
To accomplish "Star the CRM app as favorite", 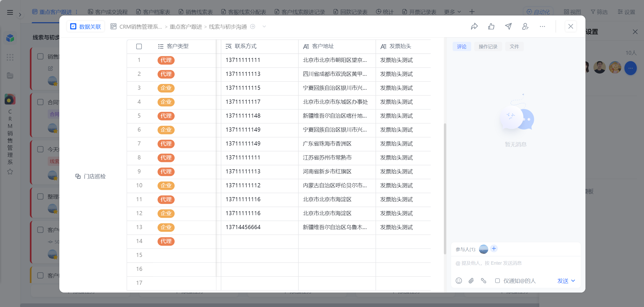I will 10,172.
